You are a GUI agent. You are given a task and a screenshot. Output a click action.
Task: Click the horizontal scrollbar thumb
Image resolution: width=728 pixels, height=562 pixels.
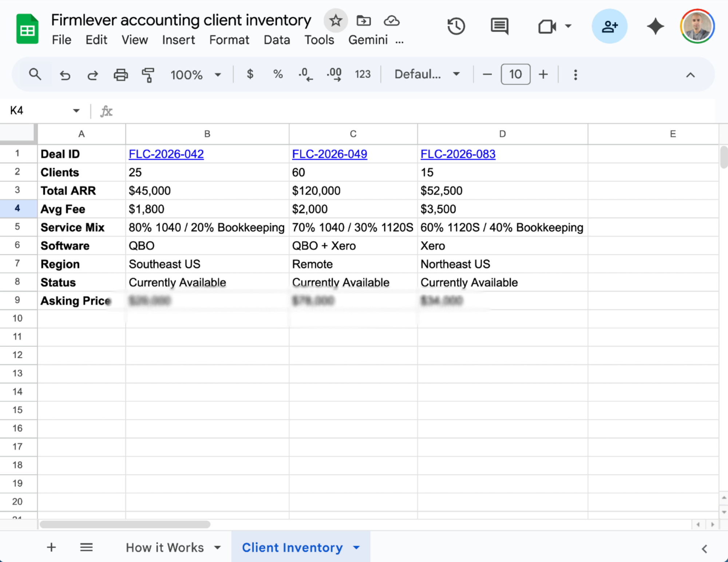pos(125,525)
